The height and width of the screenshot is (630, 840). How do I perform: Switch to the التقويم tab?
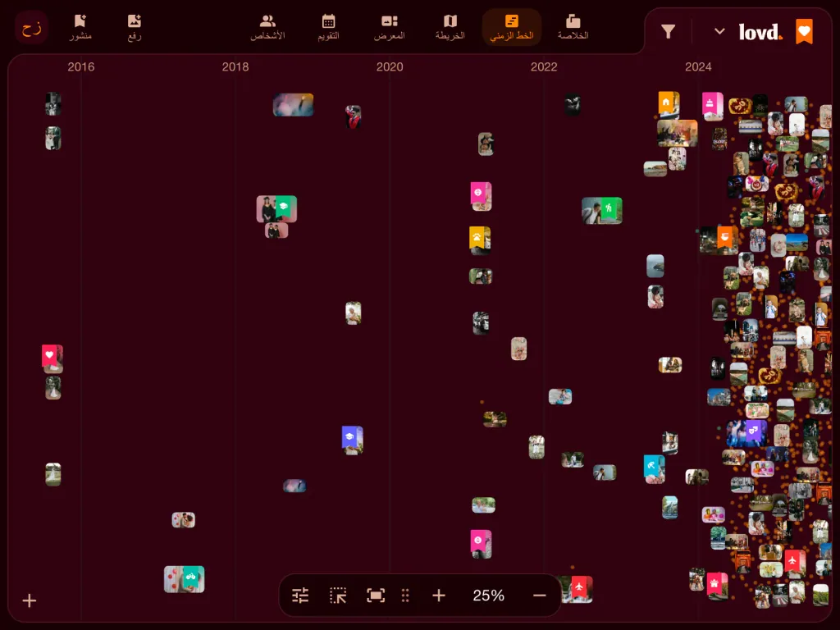[328, 27]
